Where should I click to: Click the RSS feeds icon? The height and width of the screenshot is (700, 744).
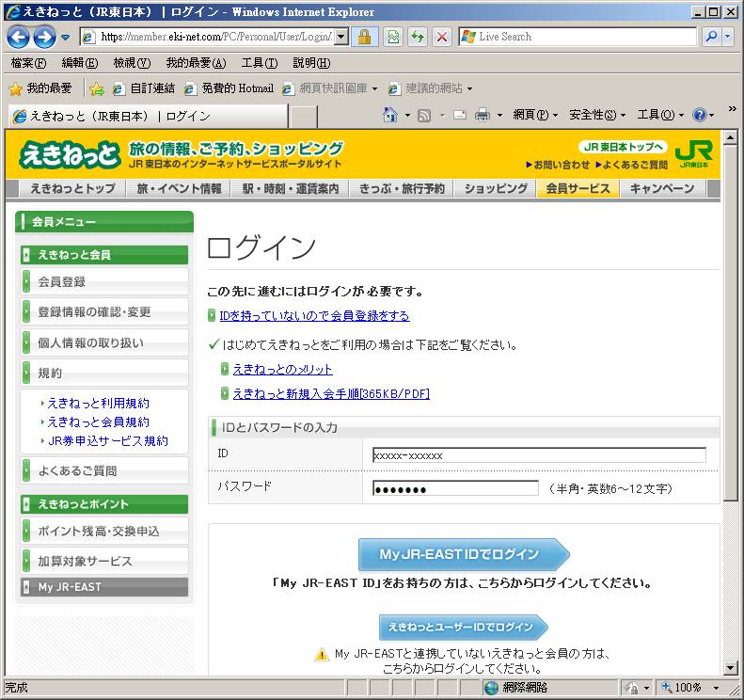424,116
